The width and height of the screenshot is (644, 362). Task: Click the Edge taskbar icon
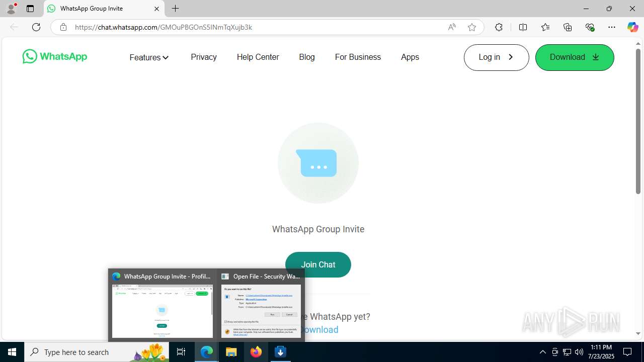click(207, 352)
